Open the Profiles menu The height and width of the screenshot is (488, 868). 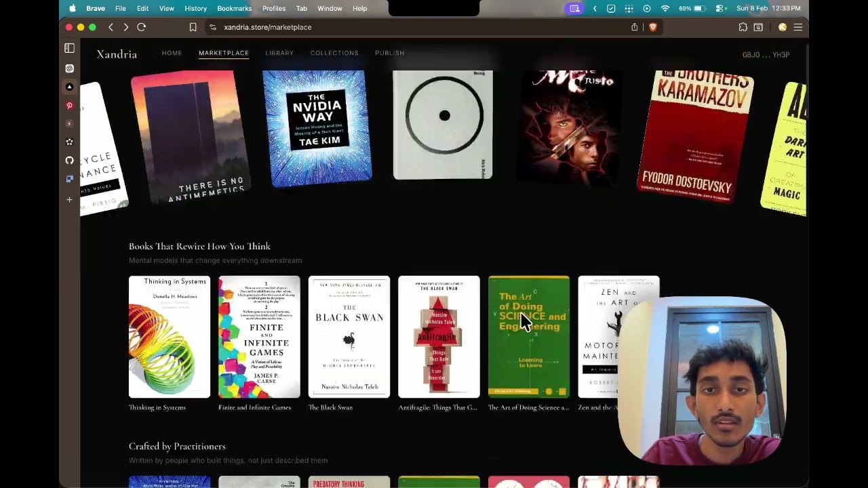coord(274,9)
